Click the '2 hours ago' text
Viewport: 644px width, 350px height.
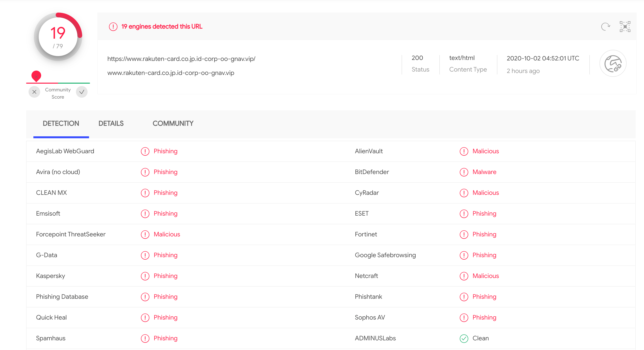point(523,71)
